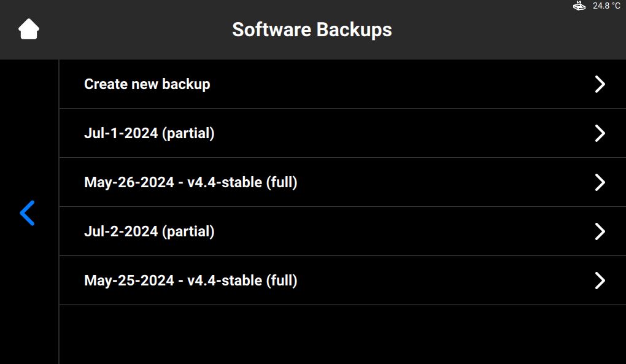The height and width of the screenshot is (364, 626).
Task: Click the chevron beside Jul-1-2024 backup
Action: coord(600,133)
